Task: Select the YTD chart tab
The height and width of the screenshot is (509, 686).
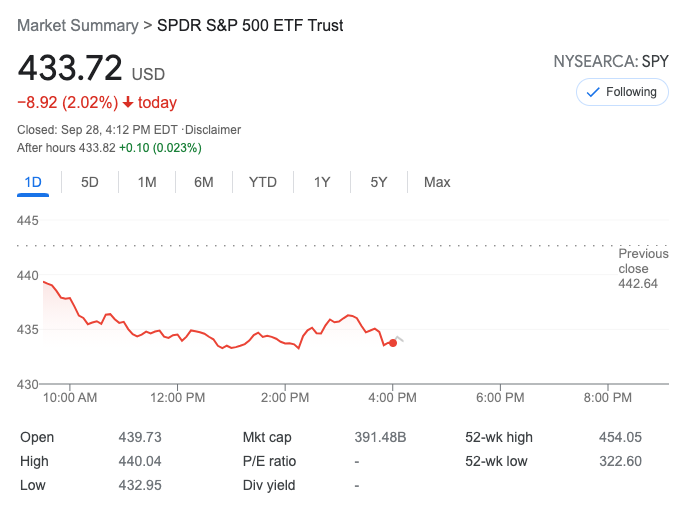Action: pyautogui.click(x=263, y=182)
